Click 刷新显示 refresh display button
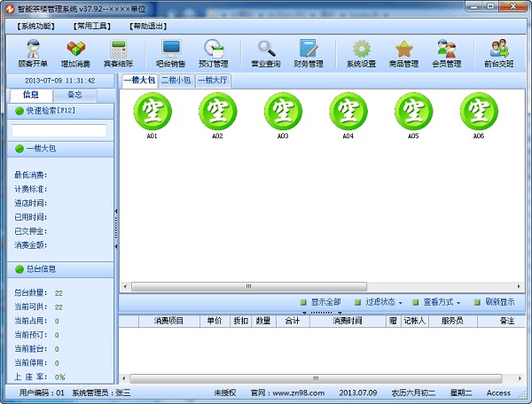Viewport: 532px width, 404px height. 495,302
